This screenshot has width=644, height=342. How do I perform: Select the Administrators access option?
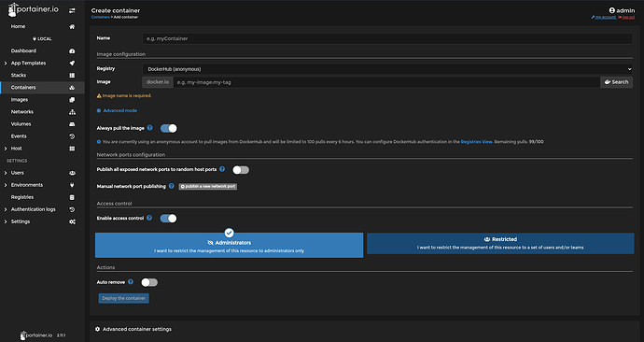230,245
